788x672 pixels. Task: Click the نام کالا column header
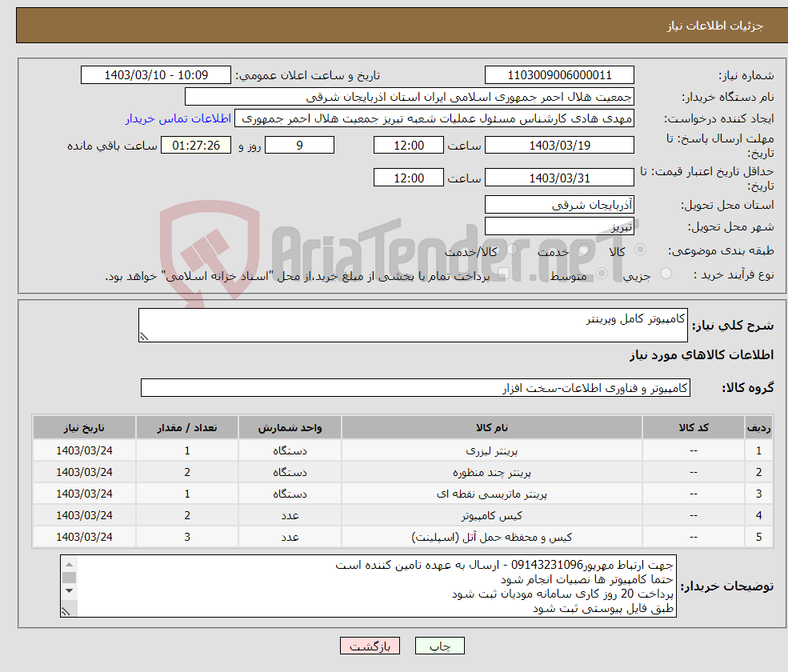[x=492, y=428]
